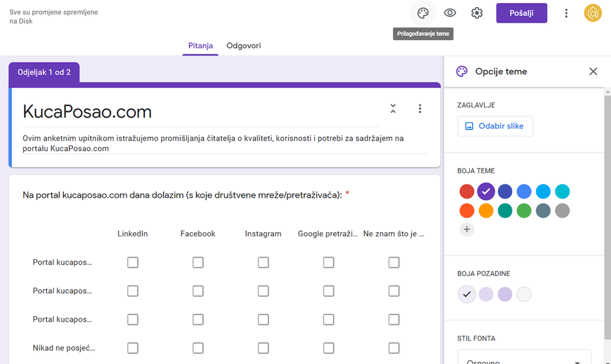
Task: Open the theme customization palette icon
Action: coord(423,12)
